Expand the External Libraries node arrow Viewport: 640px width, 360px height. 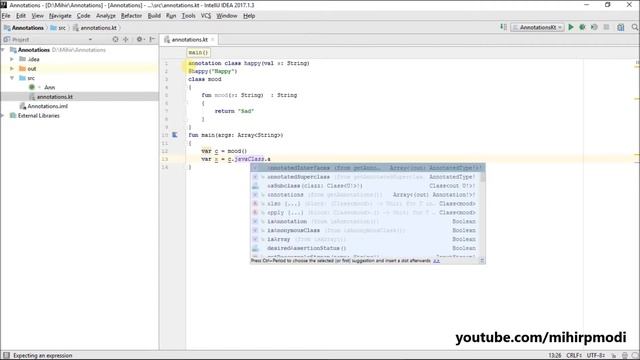coord(2,116)
